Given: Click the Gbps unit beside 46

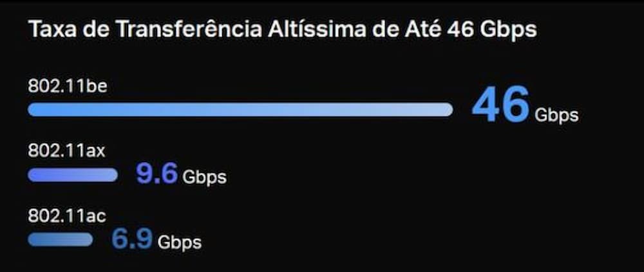Looking at the screenshot, I should (x=556, y=116).
